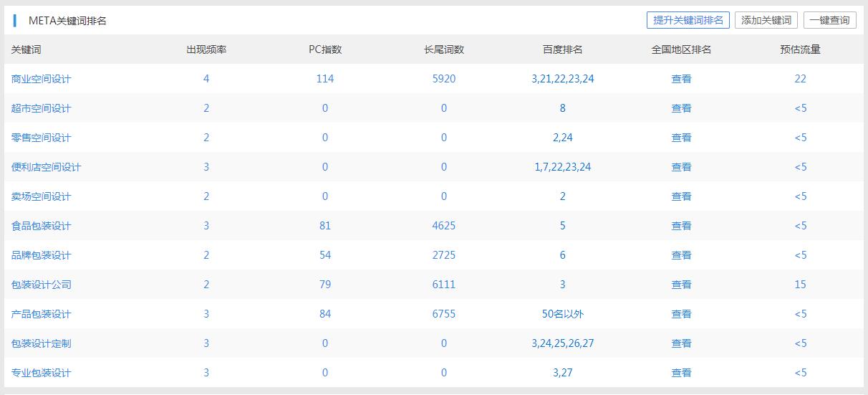
Task: Click the 提升关键词排名 button
Action: click(x=688, y=20)
